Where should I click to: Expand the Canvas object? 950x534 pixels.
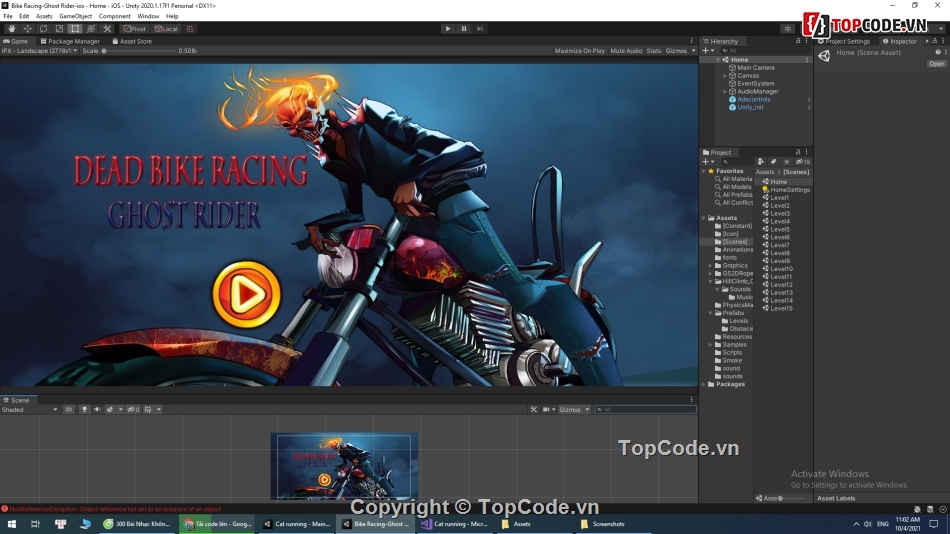click(x=725, y=76)
